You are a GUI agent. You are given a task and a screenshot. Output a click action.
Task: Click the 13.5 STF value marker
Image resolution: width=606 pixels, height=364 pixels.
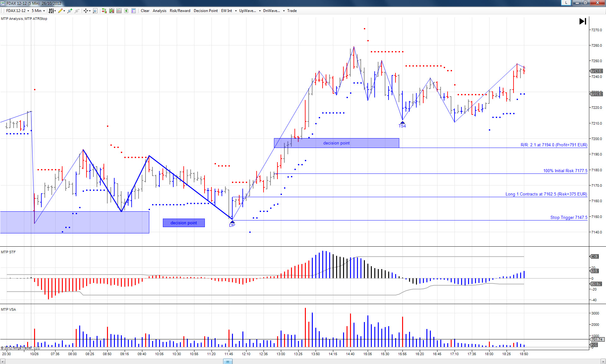tap(594, 271)
